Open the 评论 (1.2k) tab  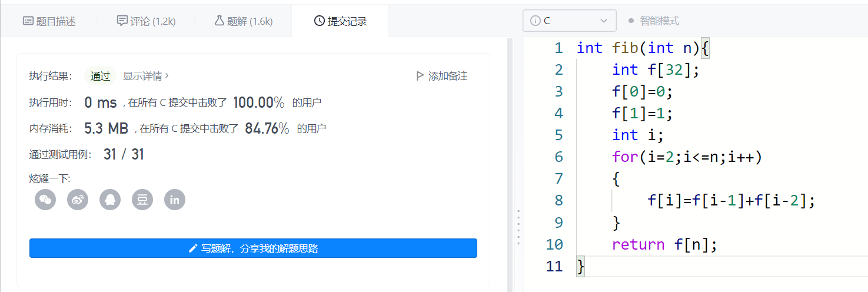click(147, 21)
